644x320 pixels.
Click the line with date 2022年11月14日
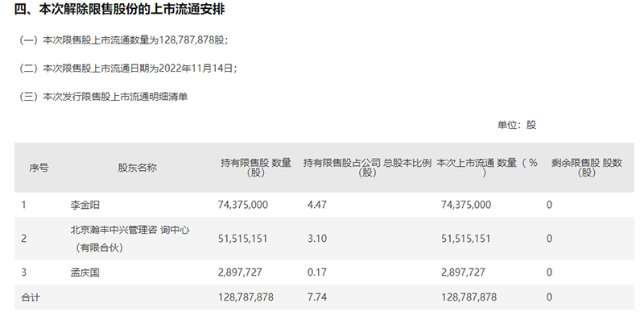(x=127, y=69)
